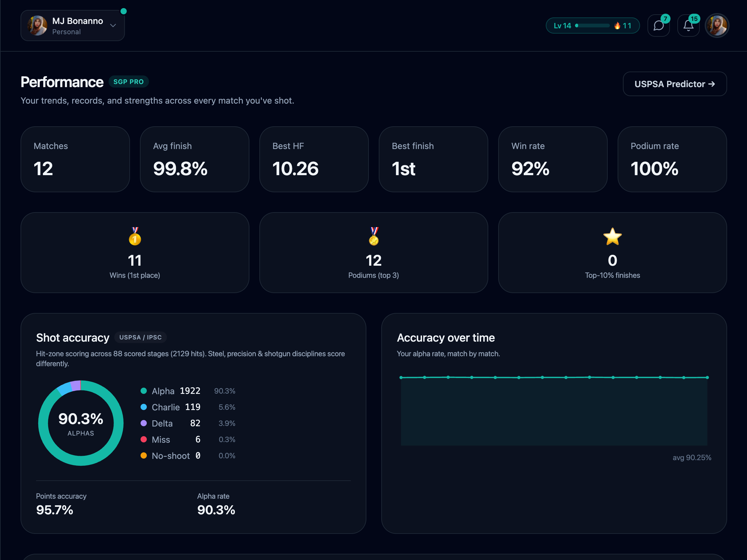Select the Best HF 10.26 value
Screen dimensions: 747x560
(295, 169)
